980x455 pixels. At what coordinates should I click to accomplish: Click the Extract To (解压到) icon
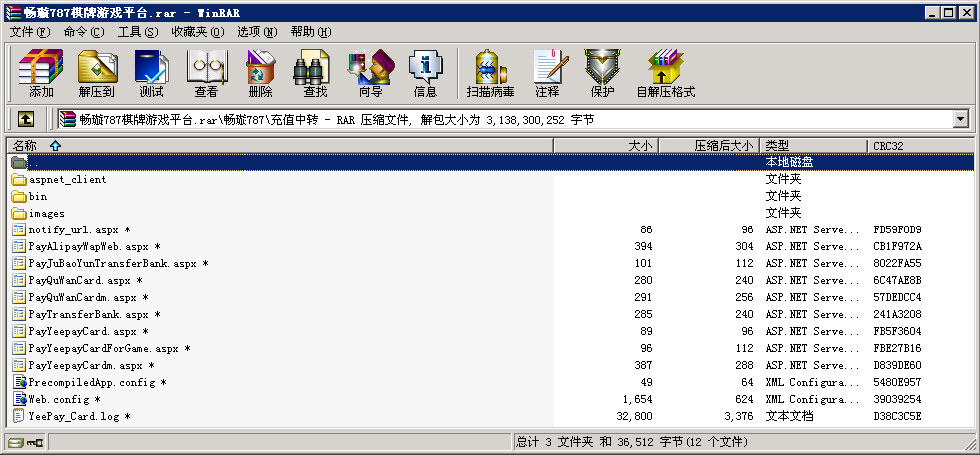[x=96, y=73]
